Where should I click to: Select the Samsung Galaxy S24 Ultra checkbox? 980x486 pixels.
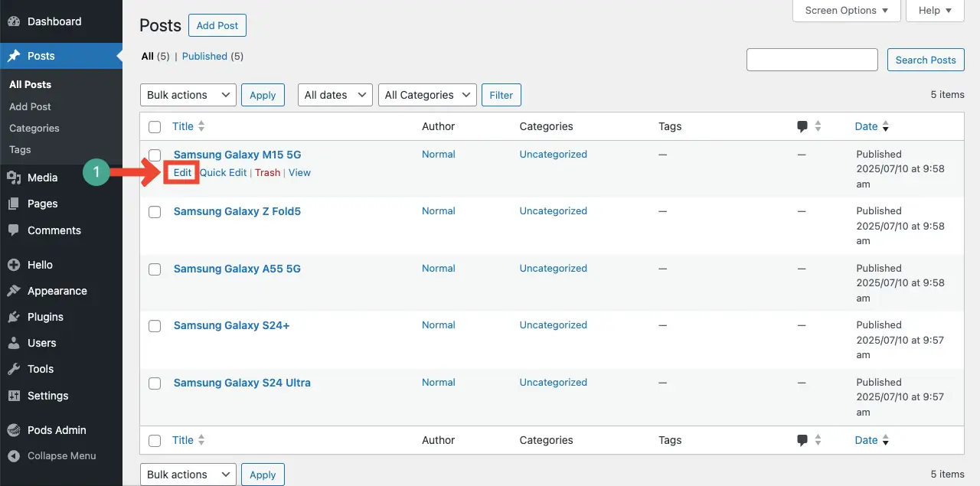155,383
